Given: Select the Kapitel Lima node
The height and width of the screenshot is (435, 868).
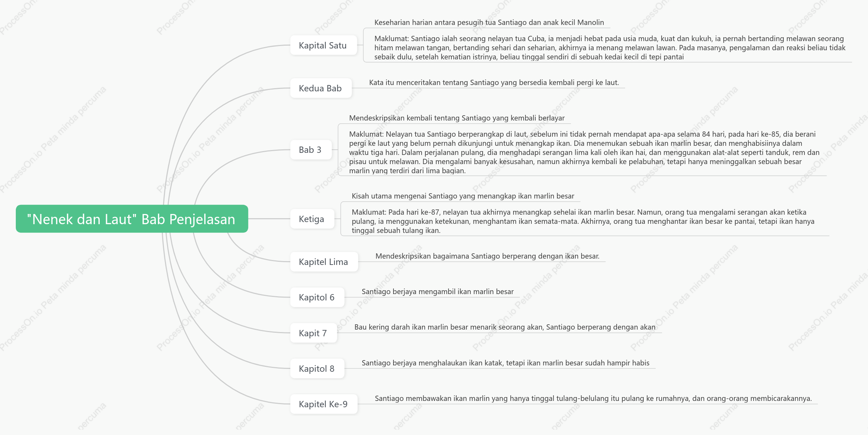Looking at the screenshot, I should point(324,262).
